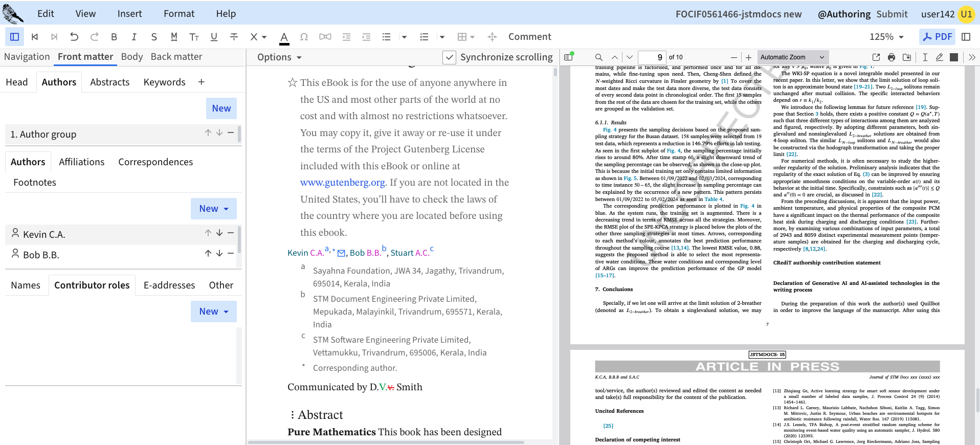Click the text color swatch icon
980x445 pixels.
tap(284, 37)
